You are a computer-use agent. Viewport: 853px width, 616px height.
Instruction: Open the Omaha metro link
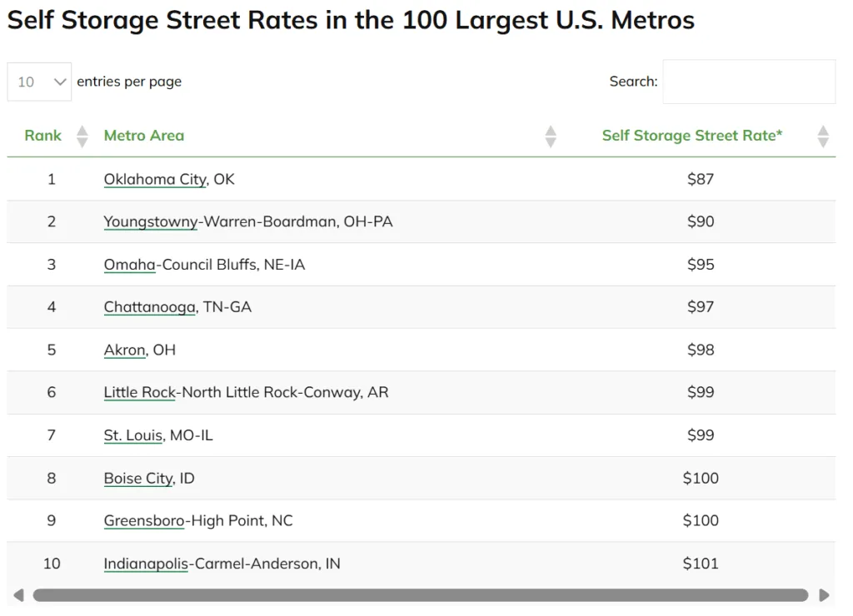pyautogui.click(x=128, y=265)
